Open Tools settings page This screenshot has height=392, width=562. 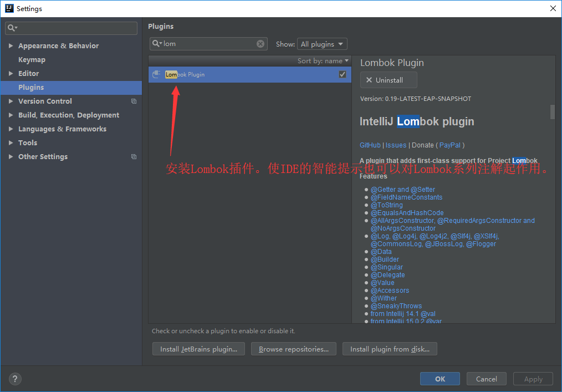tap(28, 142)
